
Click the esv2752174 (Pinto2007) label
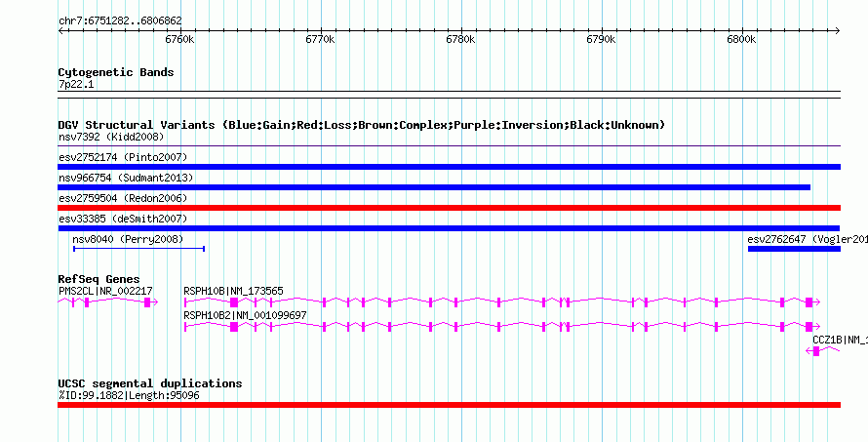[123, 157]
